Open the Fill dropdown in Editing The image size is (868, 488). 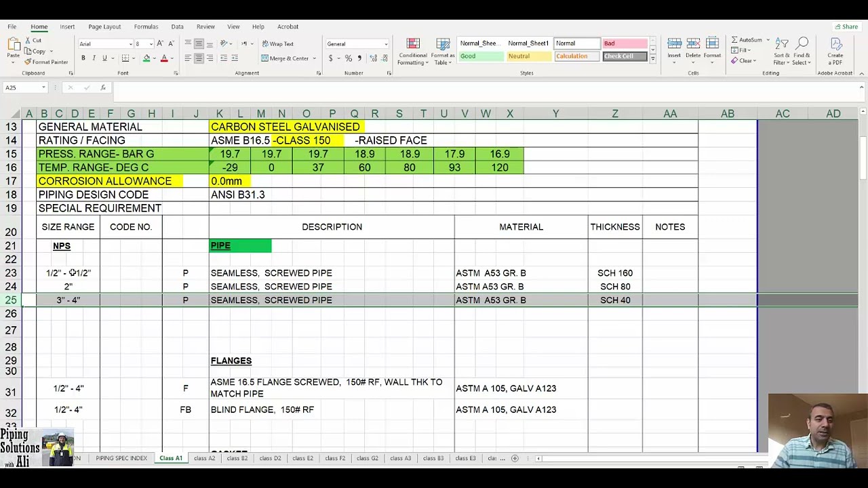[741, 50]
